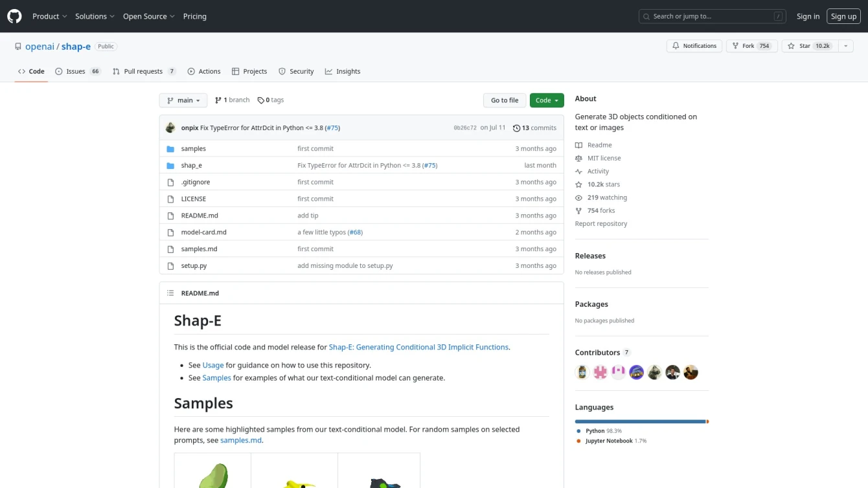Star the shap-e repository

810,46
